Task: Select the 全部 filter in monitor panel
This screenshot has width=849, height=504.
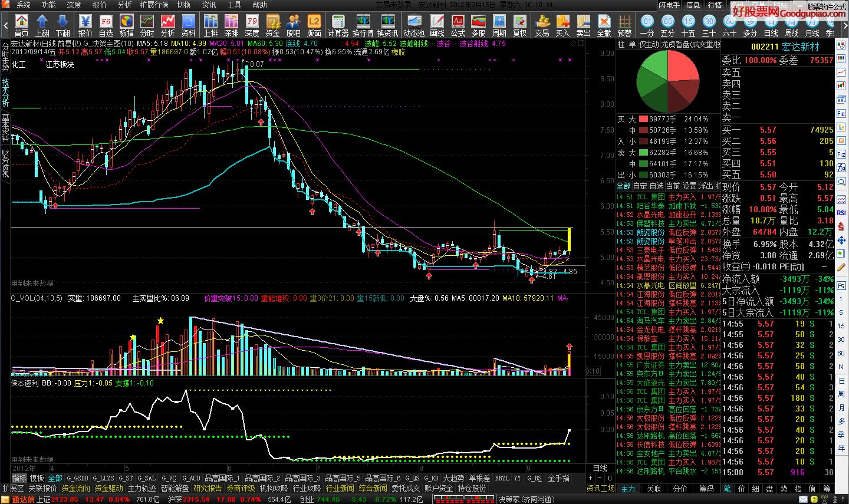Action: pos(624,186)
